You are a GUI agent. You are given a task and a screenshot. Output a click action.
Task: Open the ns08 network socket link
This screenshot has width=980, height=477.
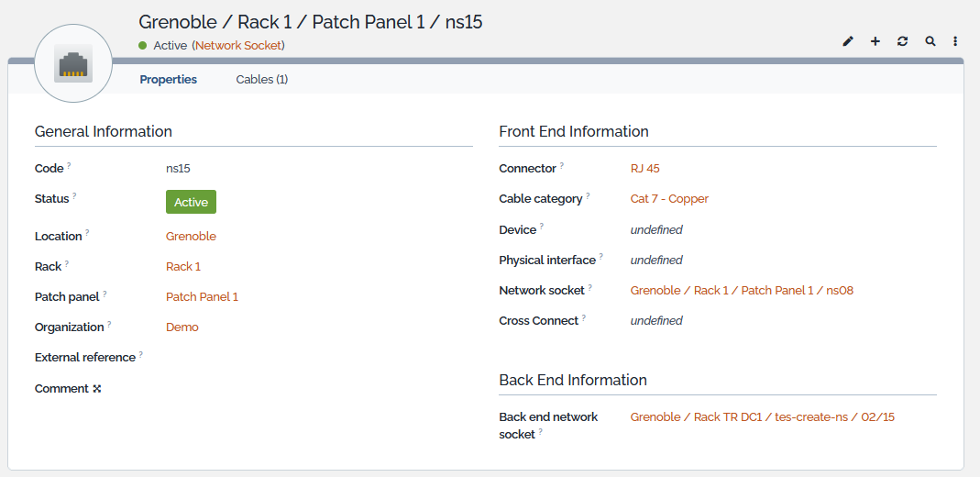click(x=742, y=291)
